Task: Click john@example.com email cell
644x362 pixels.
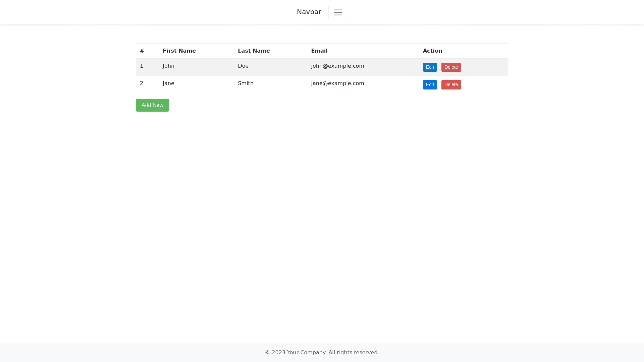Action: (337, 66)
